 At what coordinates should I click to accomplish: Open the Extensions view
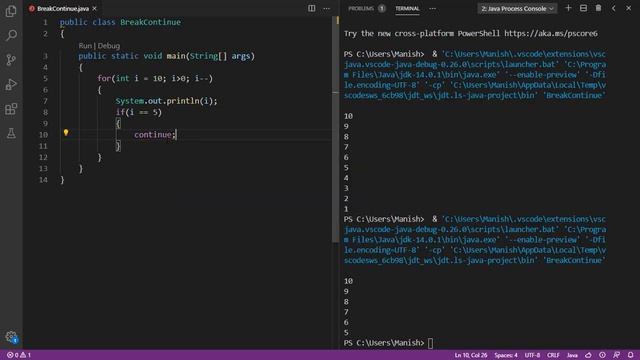(11, 109)
